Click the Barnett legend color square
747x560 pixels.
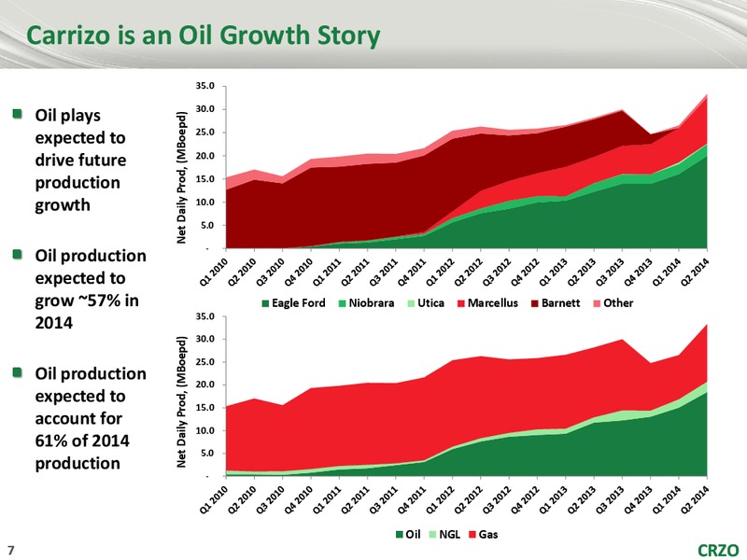pyautogui.click(x=535, y=304)
